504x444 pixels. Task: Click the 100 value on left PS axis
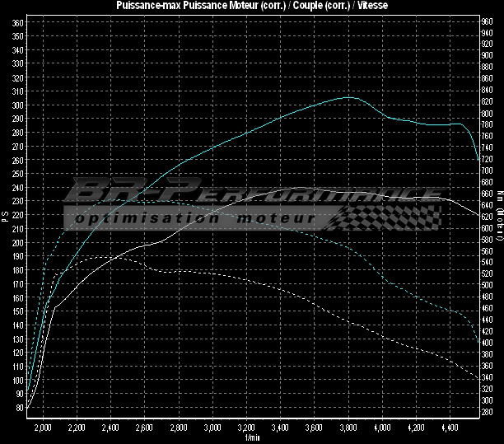pos(17,380)
